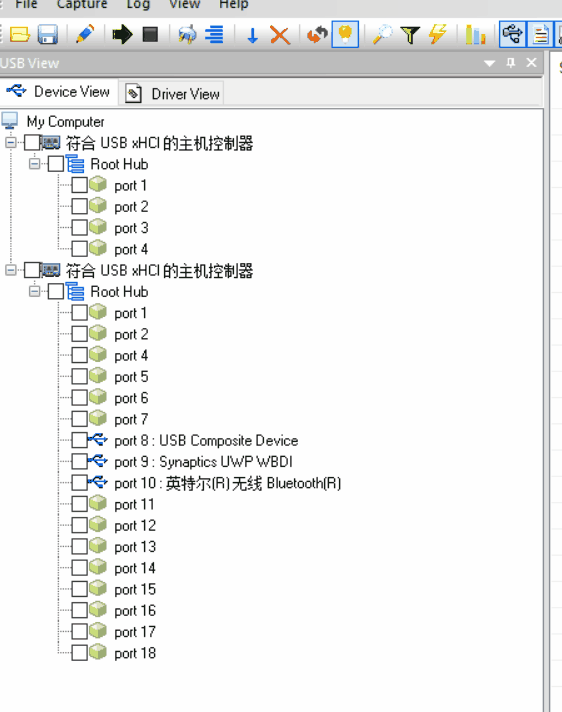Select port 10 Bluetooth device entry
The height and width of the screenshot is (712, 562).
point(227,483)
